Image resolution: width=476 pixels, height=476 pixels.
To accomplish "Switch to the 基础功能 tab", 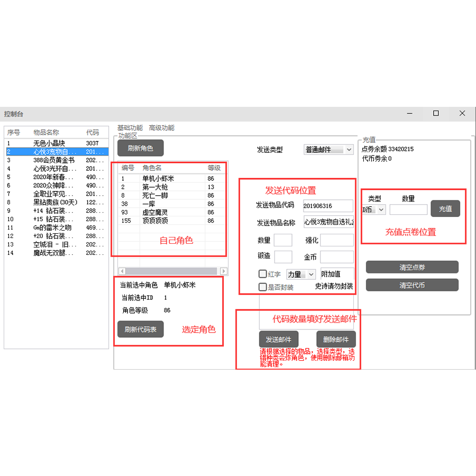I will tap(129, 127).
